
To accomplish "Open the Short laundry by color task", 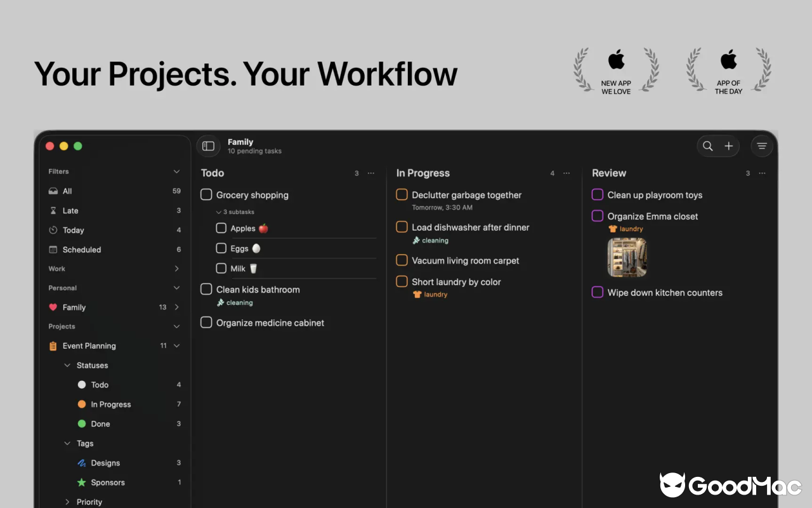I will tap(456, 282).
